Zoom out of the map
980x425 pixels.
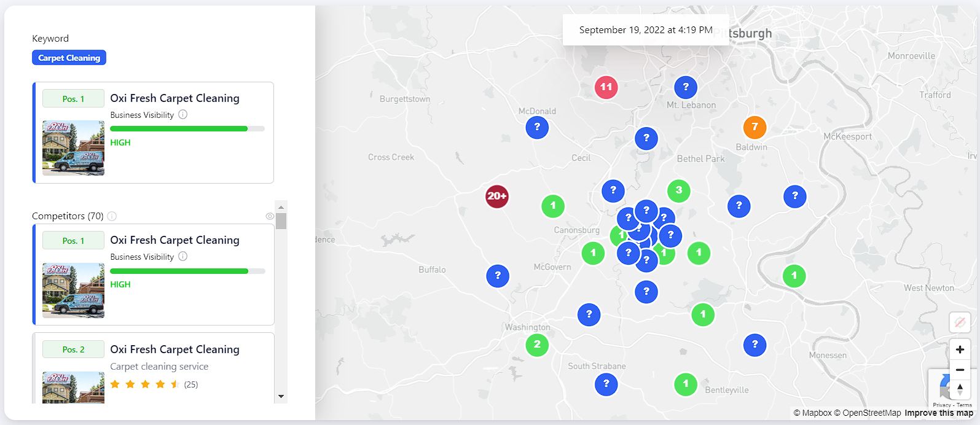click(960, 370)
